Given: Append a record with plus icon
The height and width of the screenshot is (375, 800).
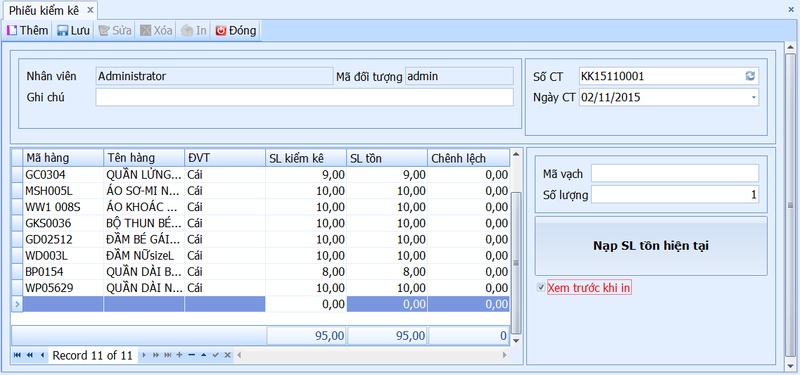Looking at the screenshot, I should pyautogui.click(x=179, y=355).
